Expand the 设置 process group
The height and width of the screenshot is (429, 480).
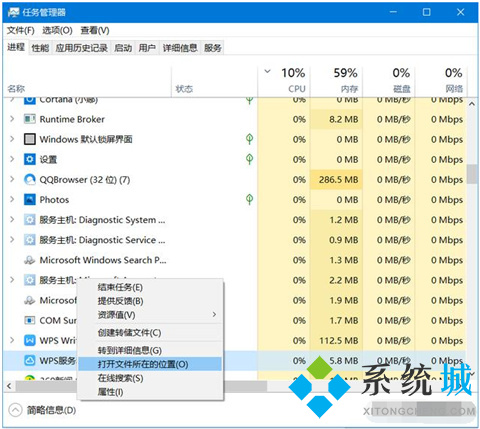coord(12,159)
